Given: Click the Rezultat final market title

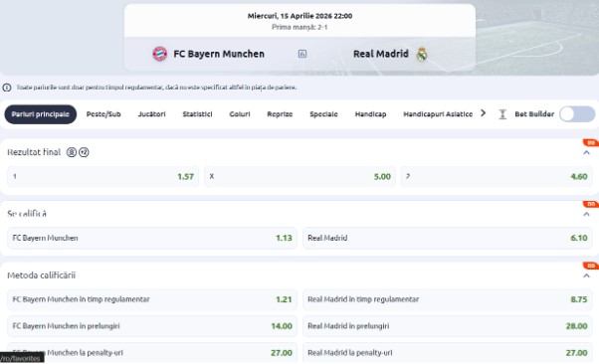Looking at the screenshot, I should (x=34, y=152).
